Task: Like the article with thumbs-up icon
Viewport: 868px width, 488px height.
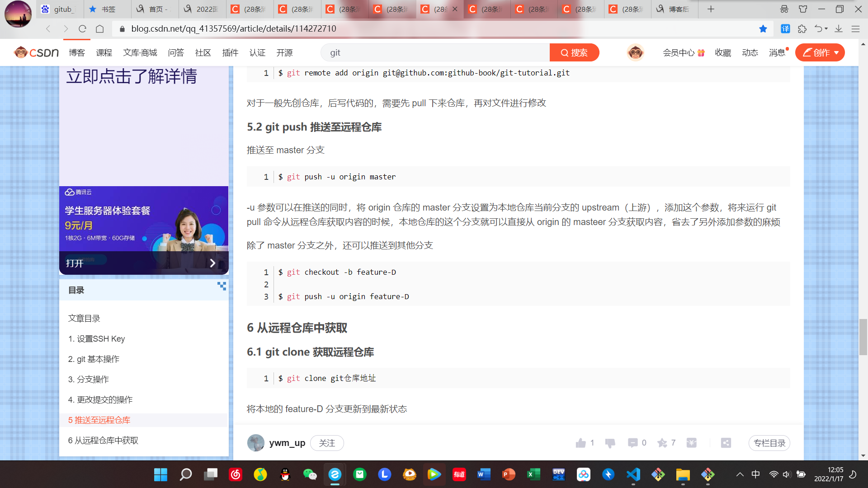Action: [581, 443]
